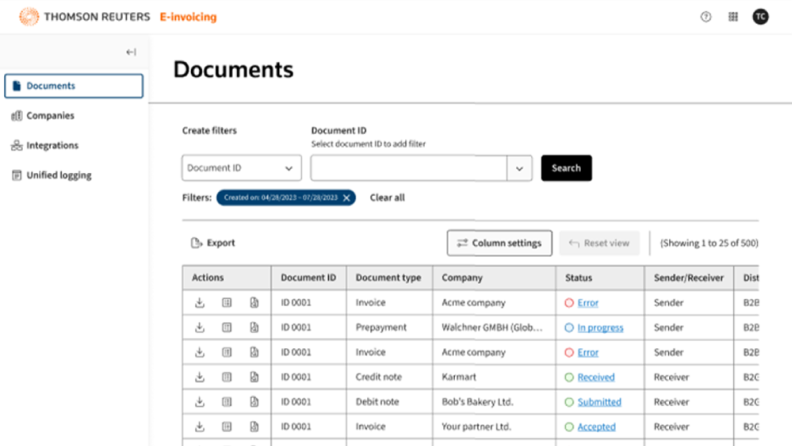Screen dimensions: 792x446
Task: Remove the Created on date filter chip
Action: pos(347,198)
